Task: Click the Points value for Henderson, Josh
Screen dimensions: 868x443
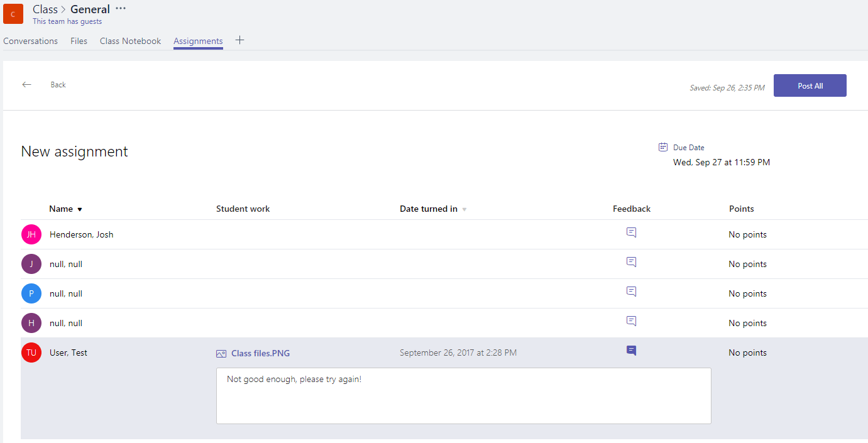Action: coord(748,234)
